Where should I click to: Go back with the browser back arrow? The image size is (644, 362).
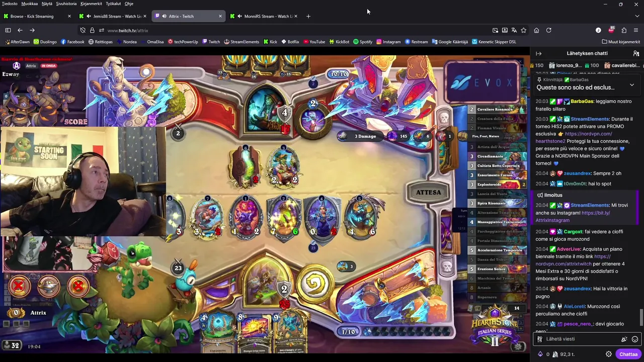(x=20, y=30)
